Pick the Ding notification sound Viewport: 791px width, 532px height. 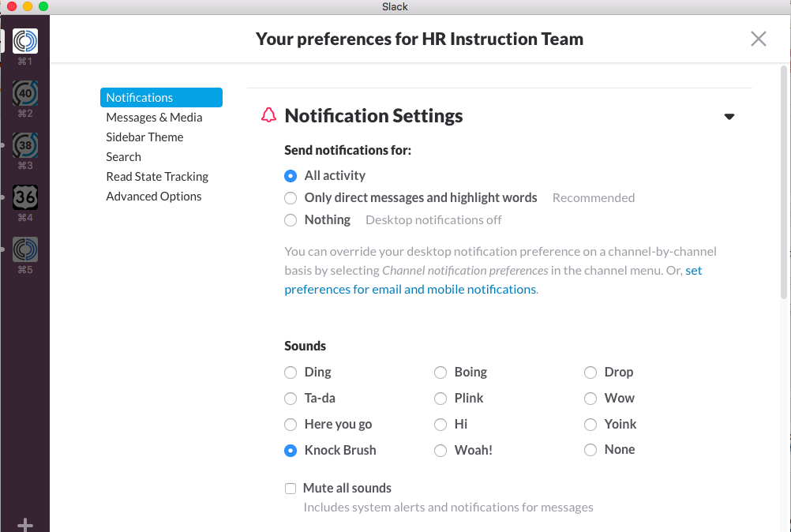291,373
